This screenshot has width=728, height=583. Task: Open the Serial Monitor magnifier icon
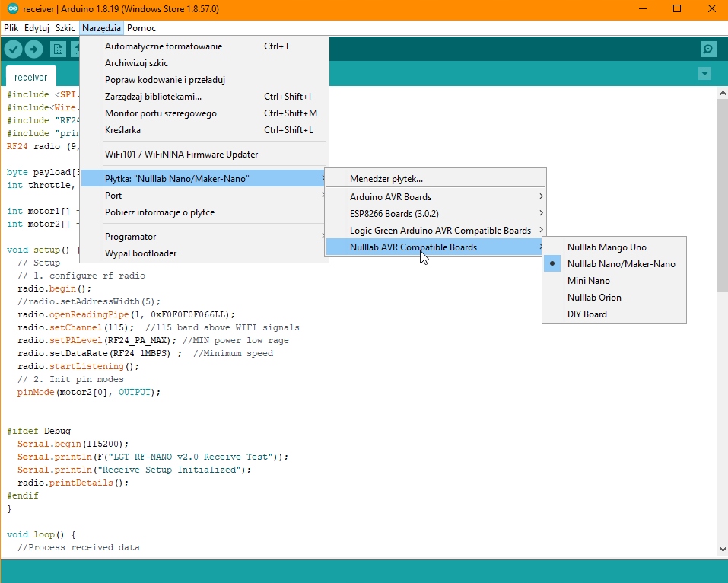click(708, 49)
